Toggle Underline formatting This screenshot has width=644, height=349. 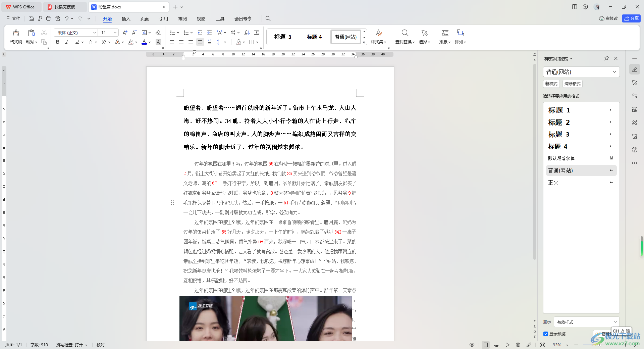tap(77, 42)
